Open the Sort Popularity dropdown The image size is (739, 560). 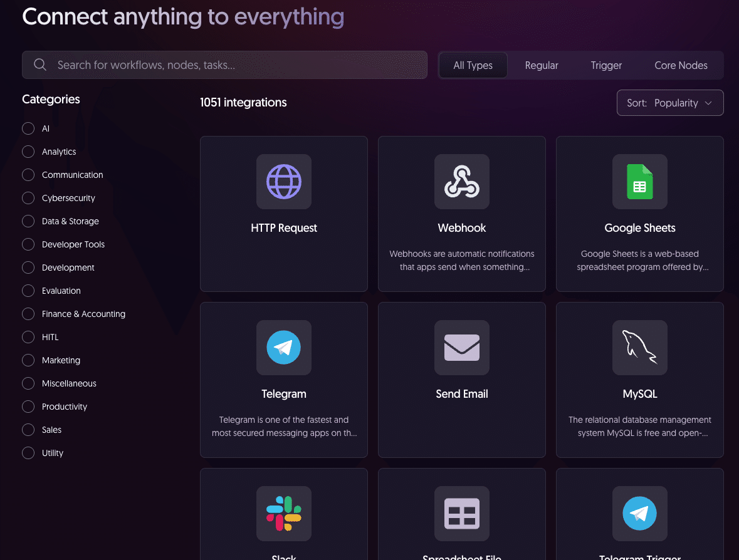tap(669, 103)
